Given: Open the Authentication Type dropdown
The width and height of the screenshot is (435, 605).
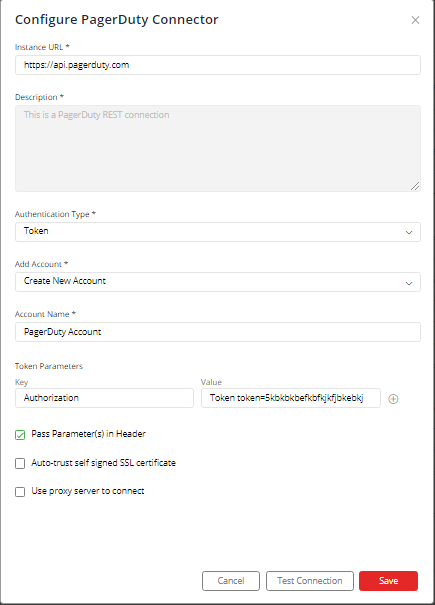Looking at the screenshot, I should (x=218, y=232).
